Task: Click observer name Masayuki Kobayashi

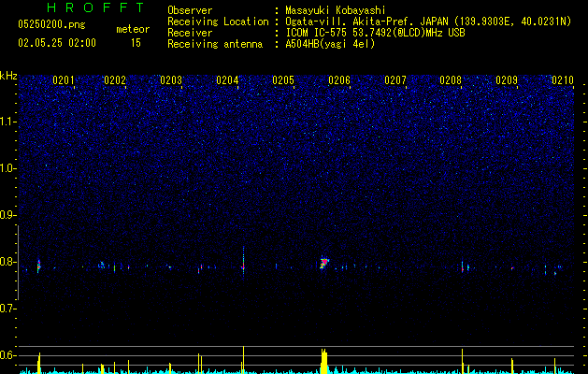Action: coord(336,10)
